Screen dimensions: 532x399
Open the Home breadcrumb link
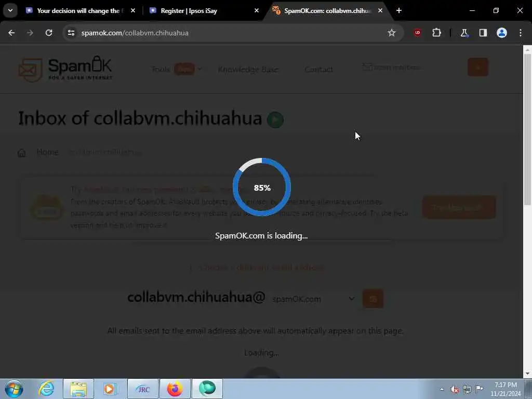click(47, 152)
